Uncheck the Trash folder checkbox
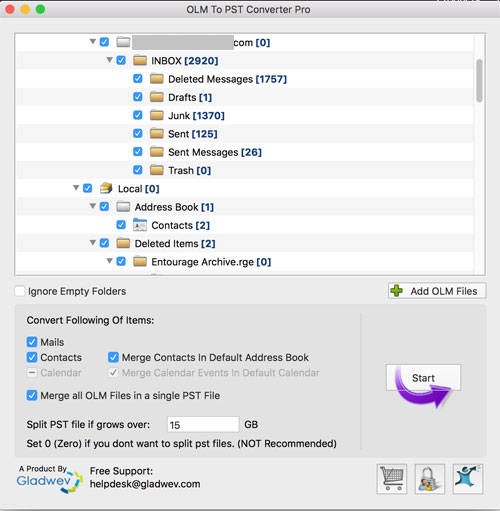The height and width of the screenshot is (511, 500). click(138, 170)
